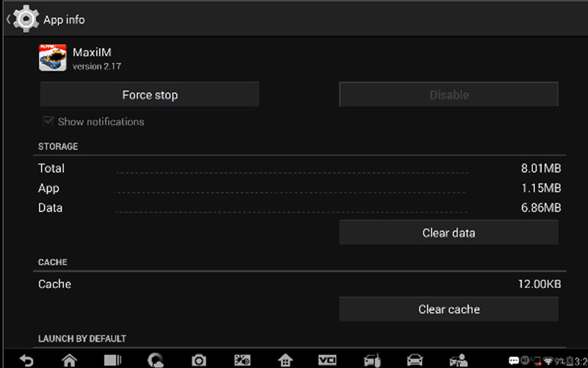Tap the vehicle with key icon
This screenshot has width=588, height=368.
click(371, 360)
